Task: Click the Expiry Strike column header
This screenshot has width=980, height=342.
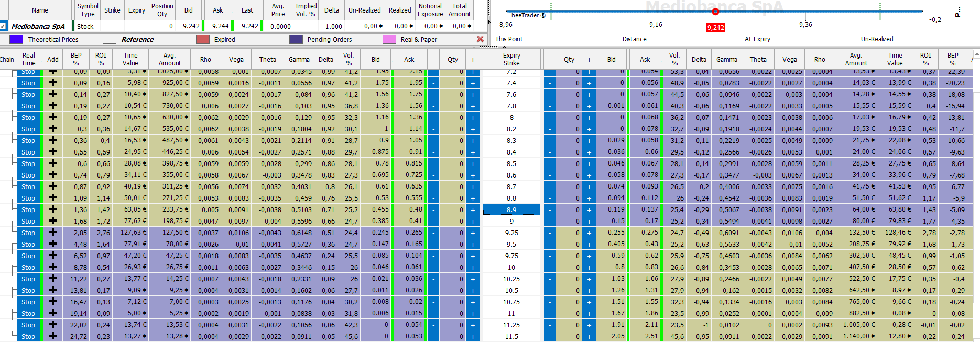Action: (511, 59)
